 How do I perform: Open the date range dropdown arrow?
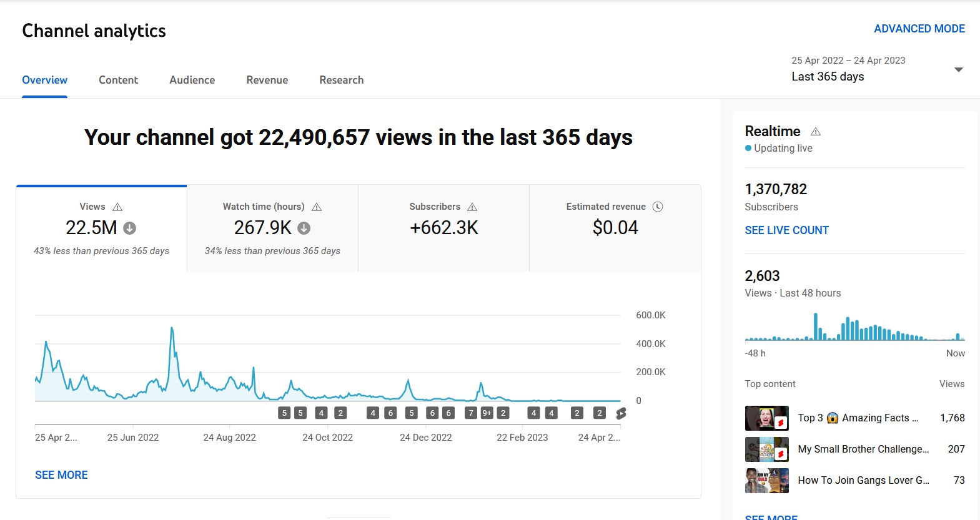pos(959,69)
